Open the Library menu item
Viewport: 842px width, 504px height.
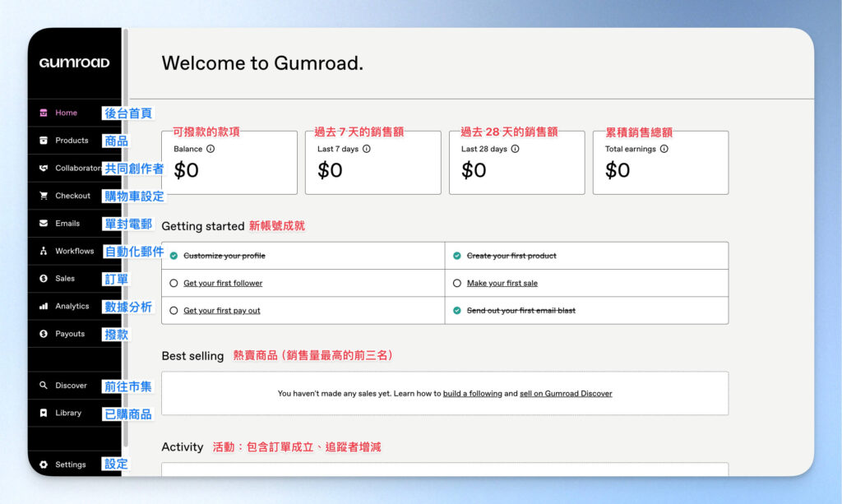pyautogui.click(x=75, y=413)
